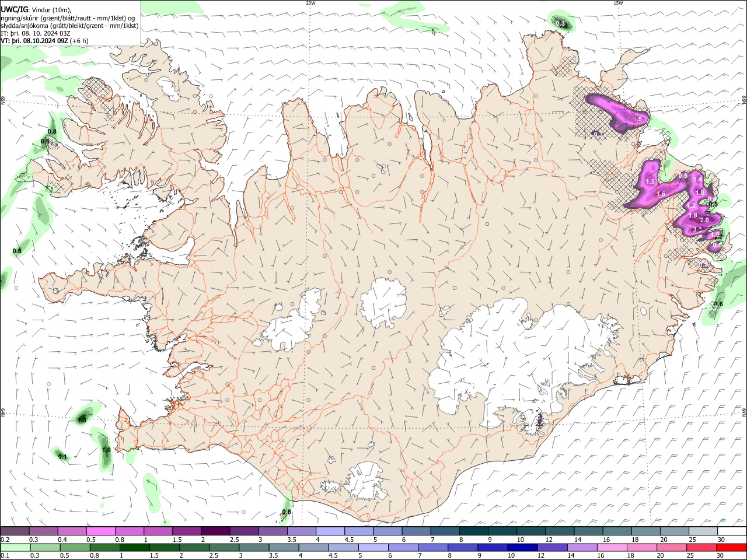Click the 20W longitude label
The width and height of the screenshot is (747, 560).
click(310, 3)
